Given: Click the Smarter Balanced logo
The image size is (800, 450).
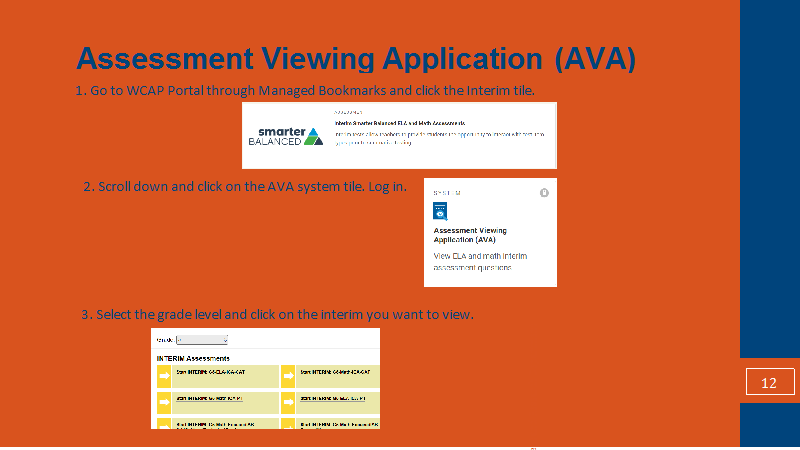Looking at the screenshot, I should 286,136.
